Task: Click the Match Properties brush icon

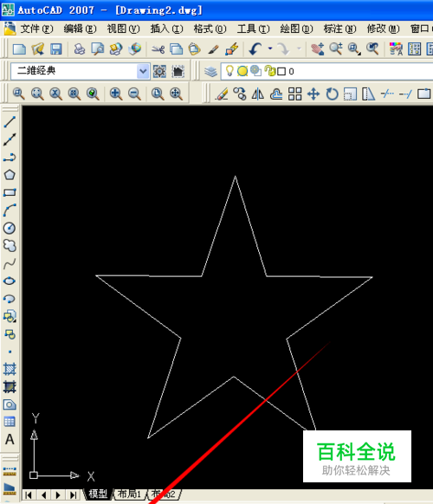Action: point(213,49)
